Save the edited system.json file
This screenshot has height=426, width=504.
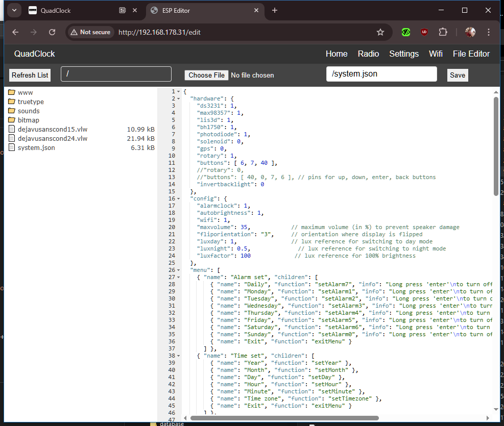coord(458,74)
